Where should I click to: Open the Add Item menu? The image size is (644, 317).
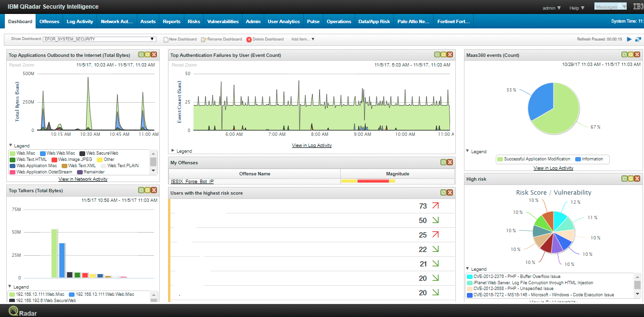(x=303, y=39)
